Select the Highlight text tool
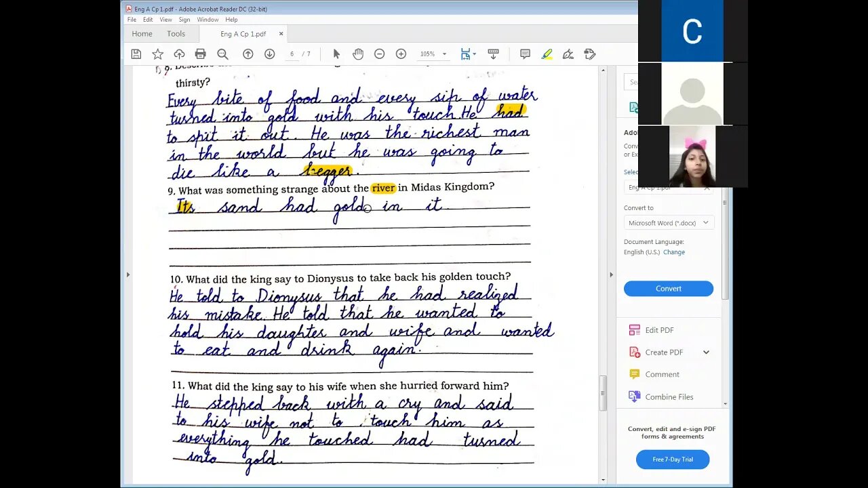Image resolution: width=868 pixels, height=488 pixels. [547, 54]
